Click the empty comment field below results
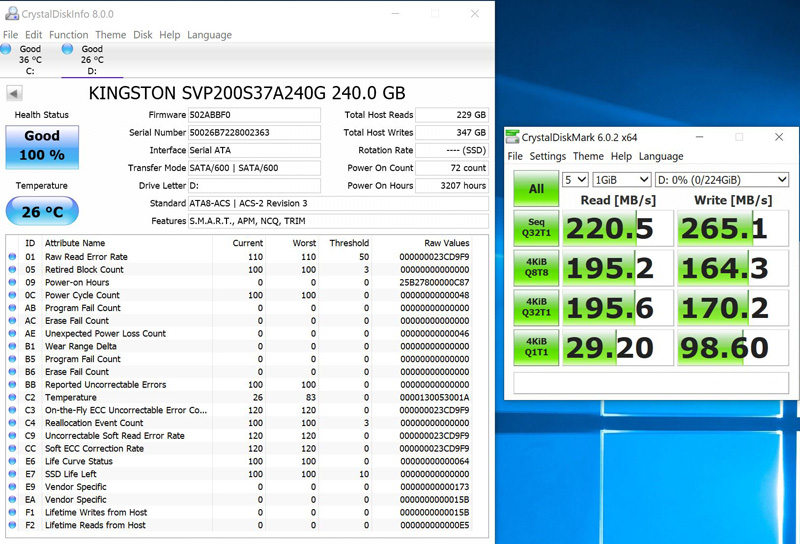 (x=650, y=383)
